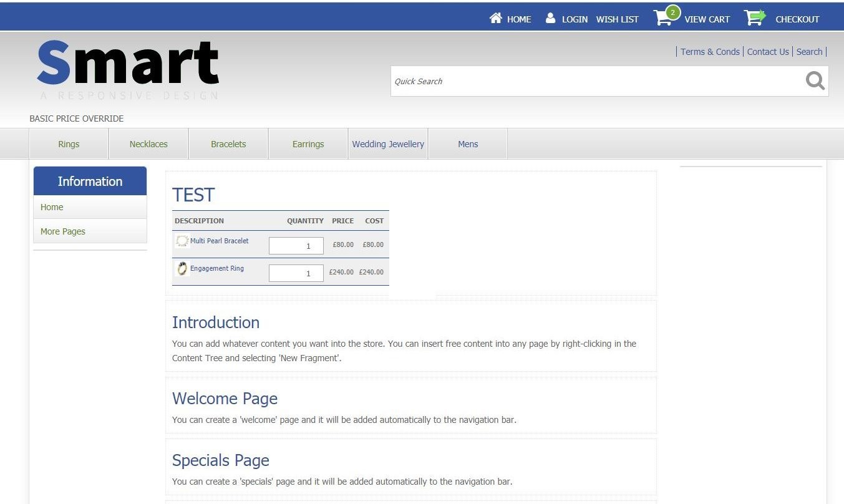Click the Wish List link
The image size is (844, 504).
(617, 19)
